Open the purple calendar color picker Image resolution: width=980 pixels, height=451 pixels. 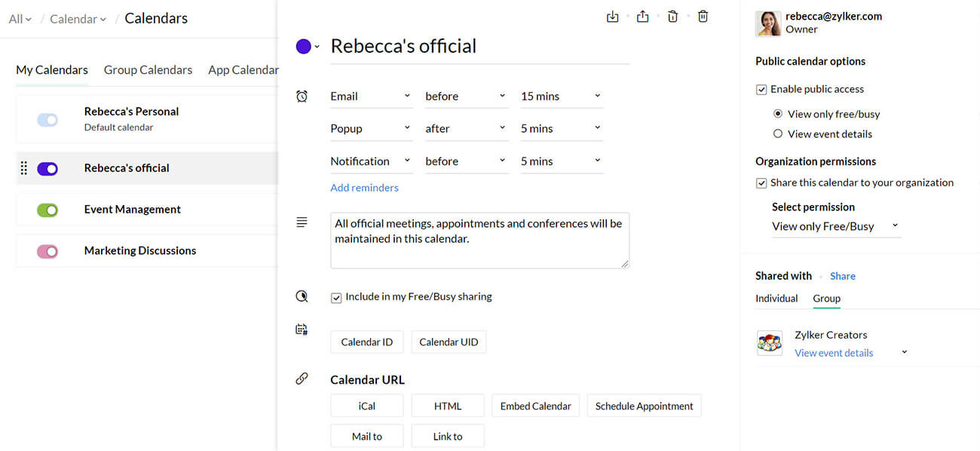pos(307,47)
